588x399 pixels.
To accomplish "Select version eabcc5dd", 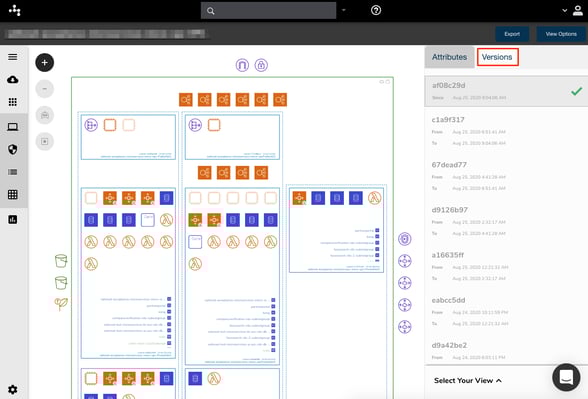I will 506,311.
